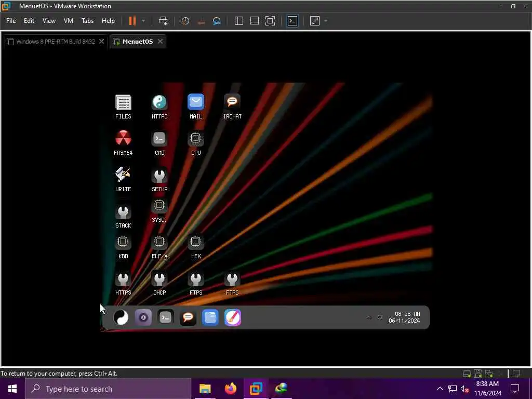Open the HEX desktop icon
The image size is (532, 399).
(x=196, y=247)
